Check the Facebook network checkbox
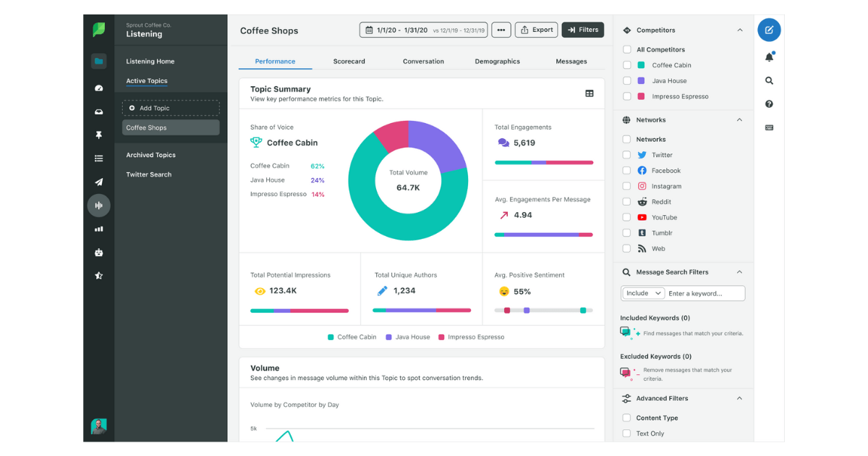Screen dimensions: 868x456 [x=626, y=171]
